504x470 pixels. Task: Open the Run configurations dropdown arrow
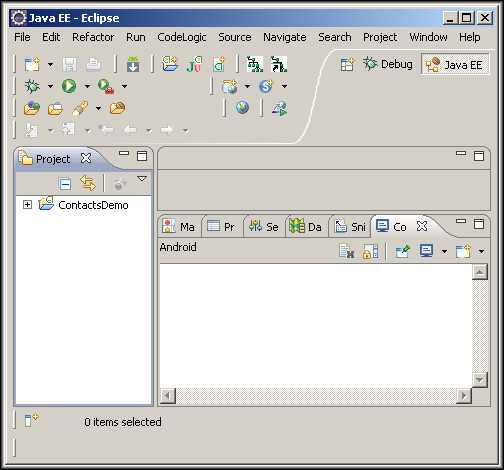87,86
